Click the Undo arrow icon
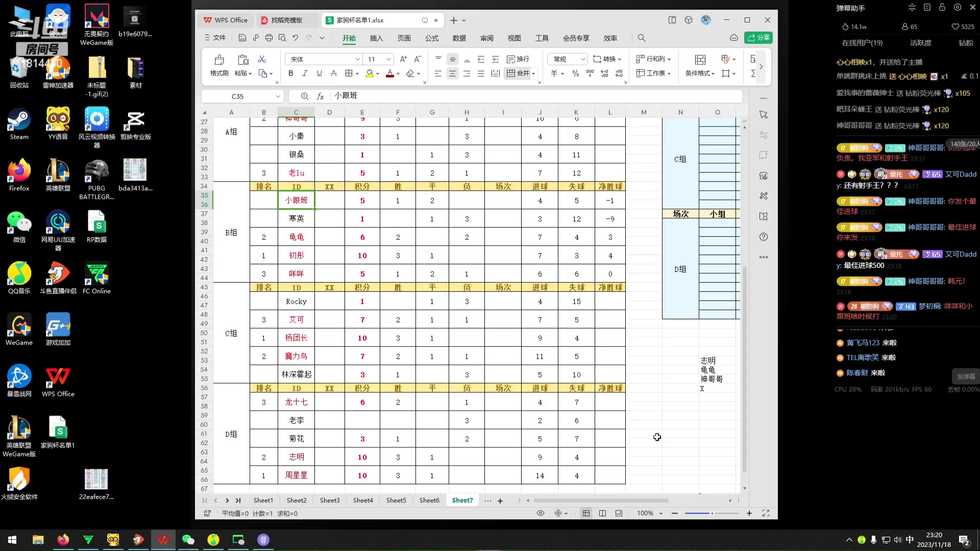This screenshot has height=551, width=980. pos(295,38)
